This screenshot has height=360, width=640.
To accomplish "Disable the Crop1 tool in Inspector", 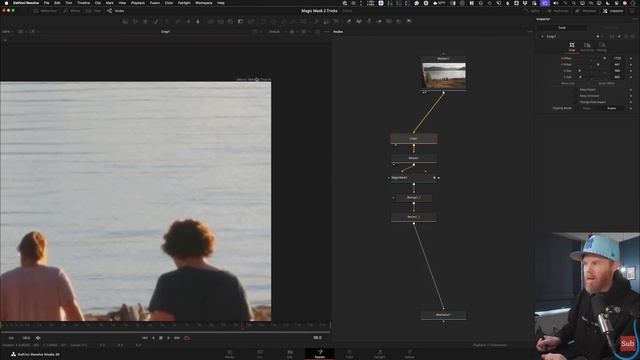I will tap(542, 36).
